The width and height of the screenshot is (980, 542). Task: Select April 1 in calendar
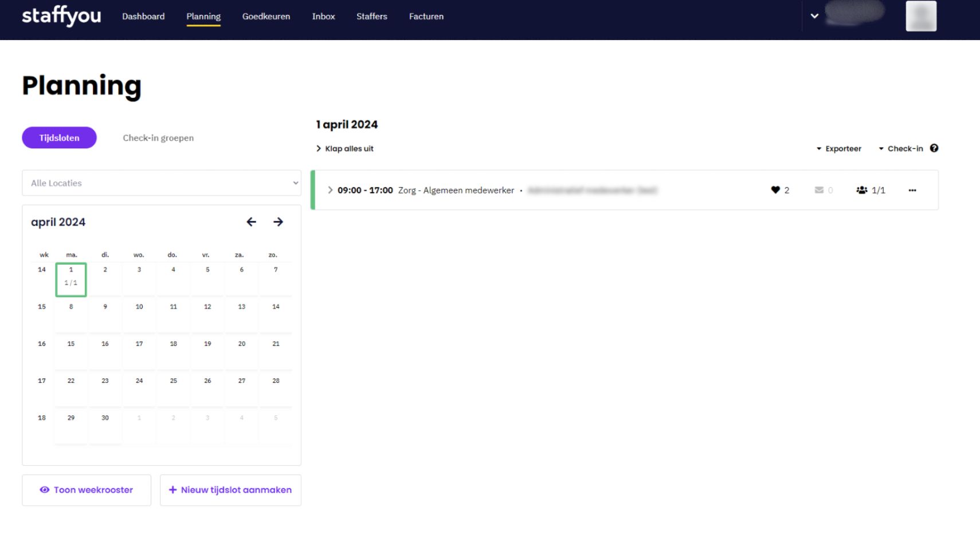pyautogui.click(x=71, y=280)
